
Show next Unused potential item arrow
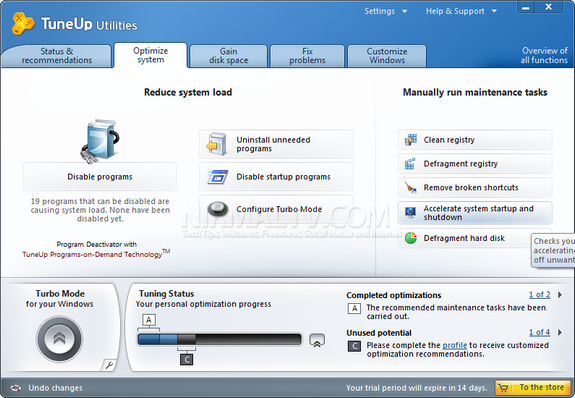pos(560,332)
